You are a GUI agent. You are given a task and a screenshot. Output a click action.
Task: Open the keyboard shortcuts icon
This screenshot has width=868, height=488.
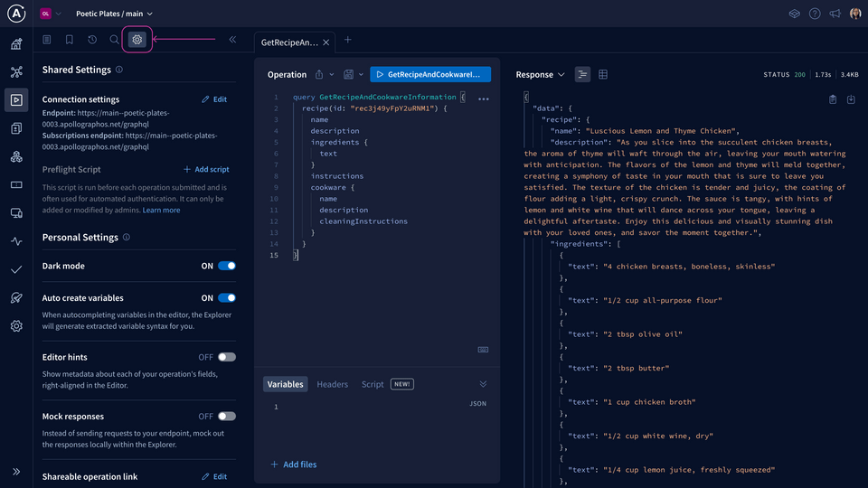click(483, 350)
